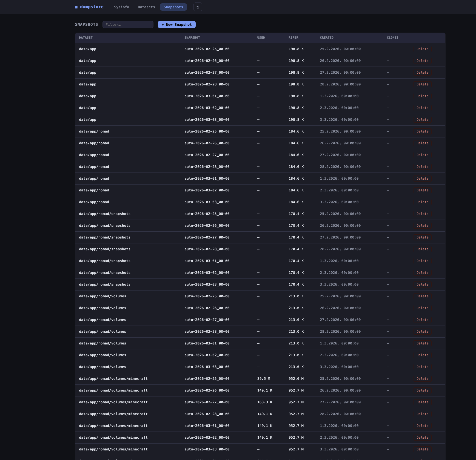Click the SNAPSHOT column header

[192, 38]
